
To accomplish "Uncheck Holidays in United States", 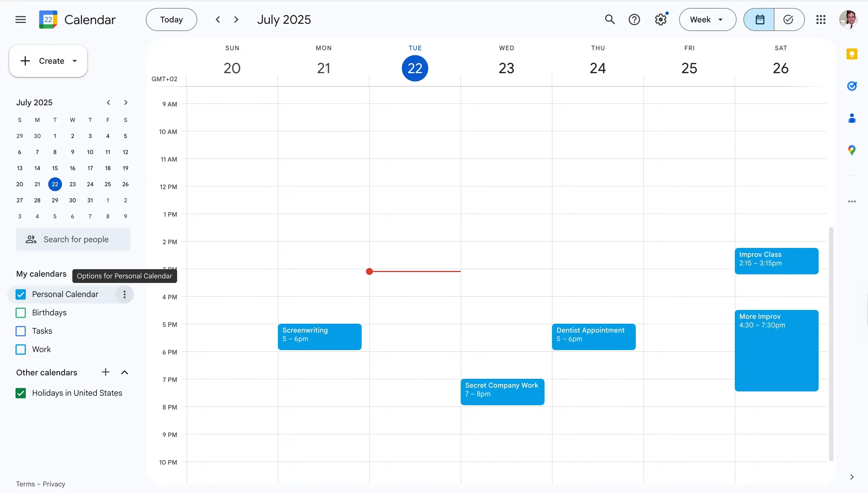I will tap(20, 393).
